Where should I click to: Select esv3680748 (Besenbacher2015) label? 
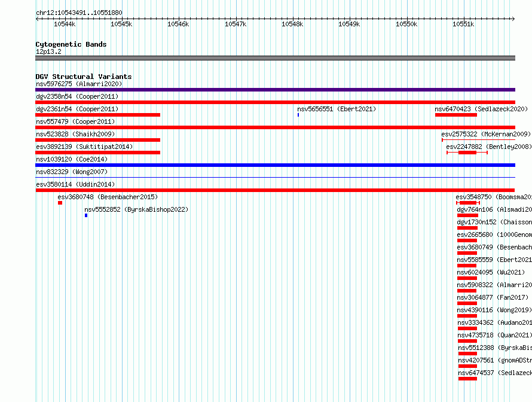108,197
